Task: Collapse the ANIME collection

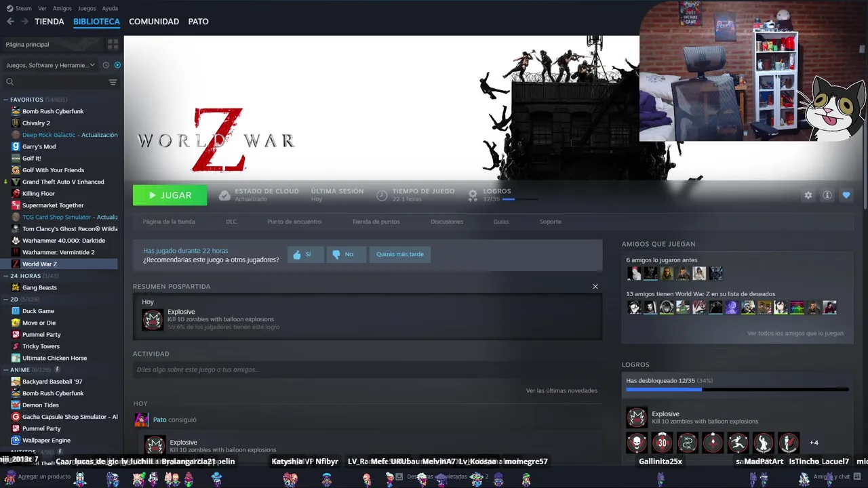Action: pos(6,369)
